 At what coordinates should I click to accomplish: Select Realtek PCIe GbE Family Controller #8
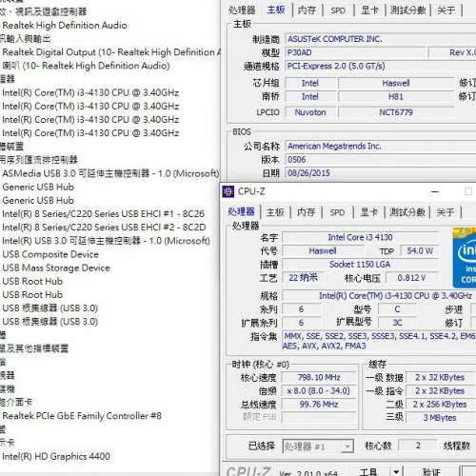[82, 416]
